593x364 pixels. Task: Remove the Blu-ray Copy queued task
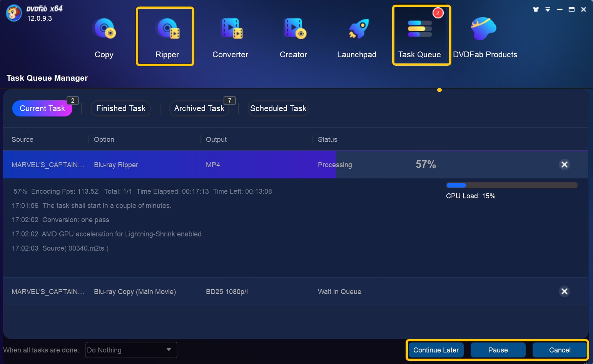coord(564,291)
